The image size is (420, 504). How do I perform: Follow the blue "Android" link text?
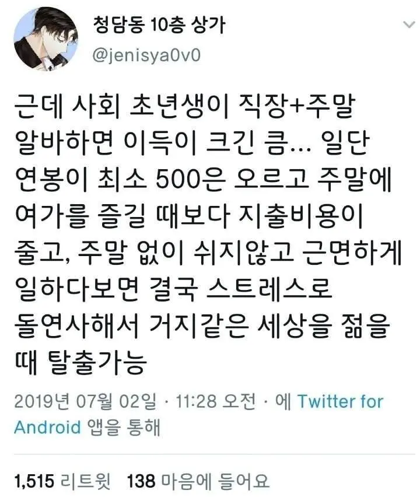47,428
